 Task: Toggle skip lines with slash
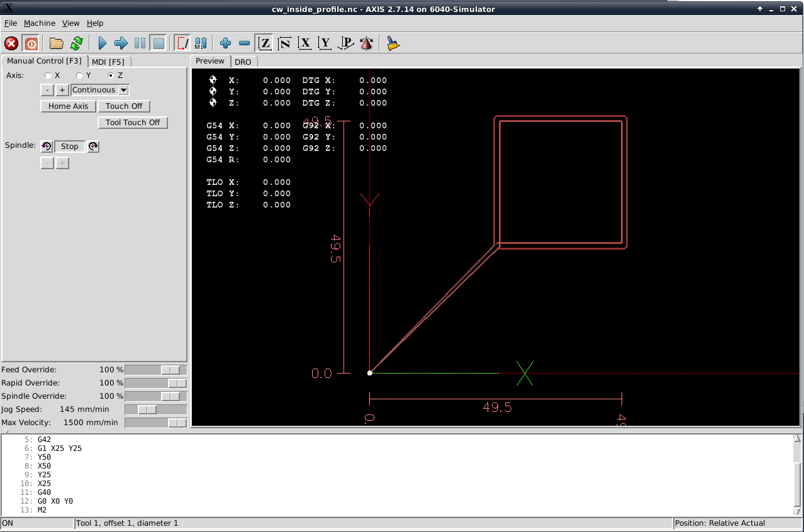click(x=182, y=43)
